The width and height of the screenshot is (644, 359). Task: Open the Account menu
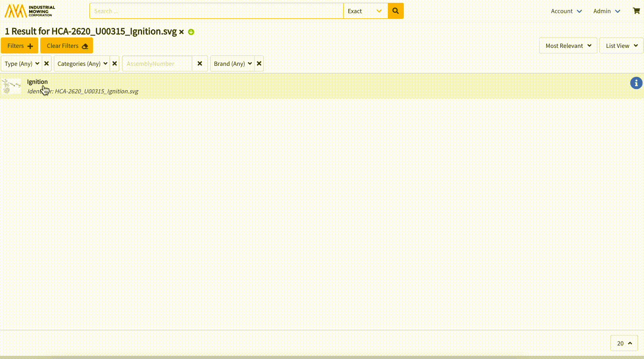pos(566,11)
